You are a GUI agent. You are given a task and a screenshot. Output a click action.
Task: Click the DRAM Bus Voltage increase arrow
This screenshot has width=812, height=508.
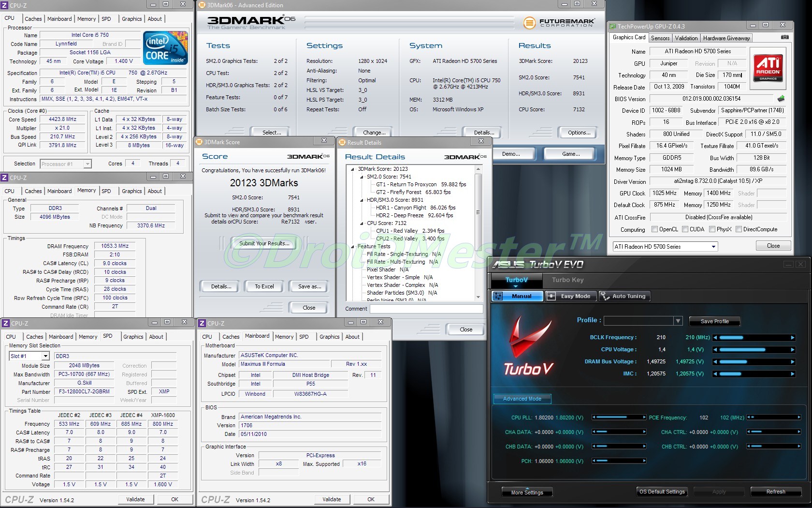[x=792, y=361]
